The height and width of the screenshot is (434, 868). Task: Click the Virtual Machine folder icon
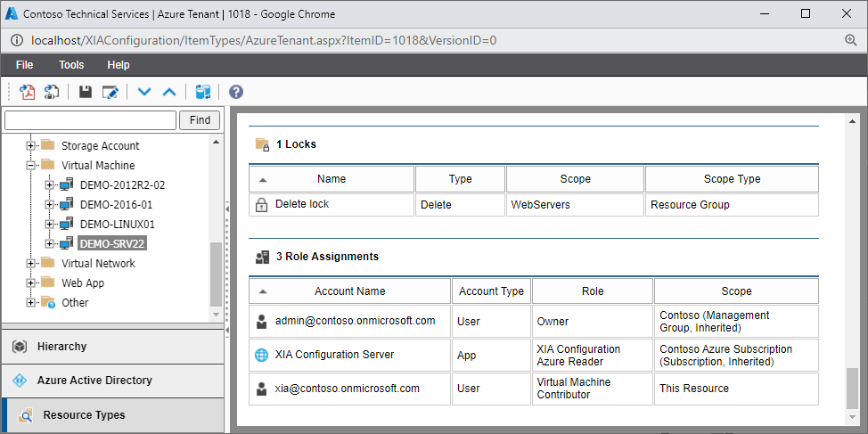pos(47,164)
